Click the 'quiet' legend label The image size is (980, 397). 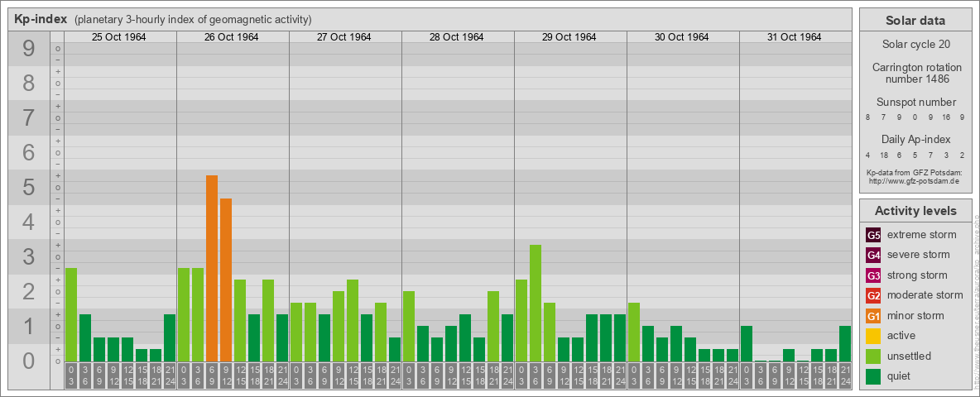pyautogui.click(x=901, y=376)
